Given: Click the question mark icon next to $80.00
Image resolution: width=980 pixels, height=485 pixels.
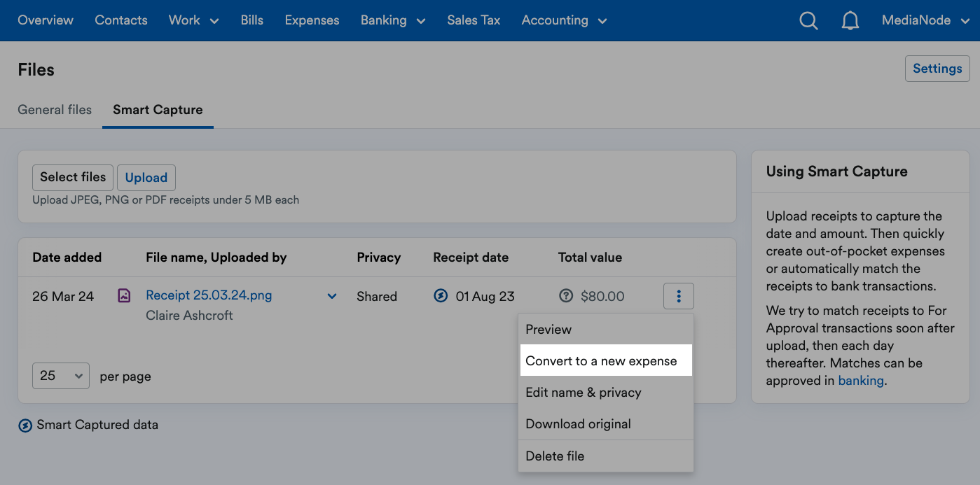Looking at the screenshot, I should tap(567, 296).
